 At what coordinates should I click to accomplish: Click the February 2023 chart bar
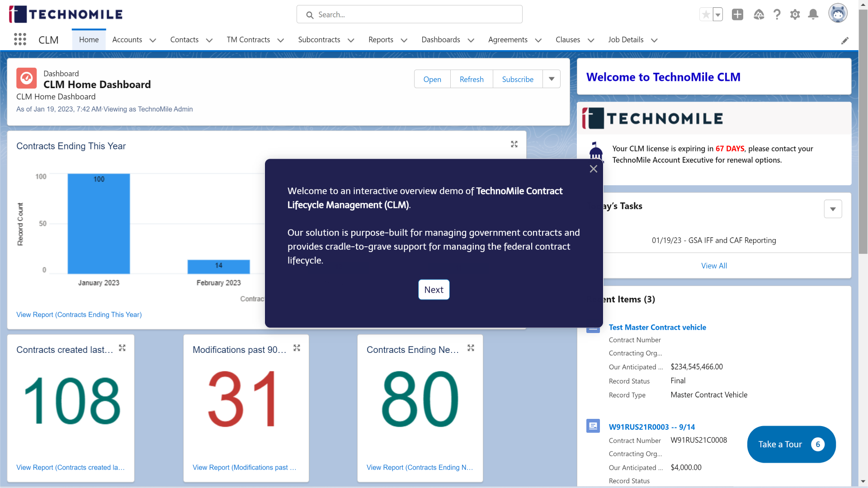click(x=219, y=267)
